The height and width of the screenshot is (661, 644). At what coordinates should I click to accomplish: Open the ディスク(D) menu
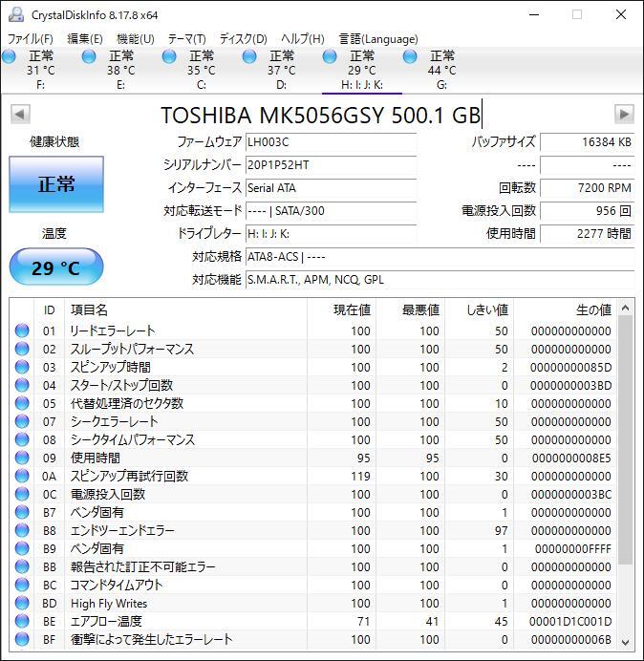point(244,39)
